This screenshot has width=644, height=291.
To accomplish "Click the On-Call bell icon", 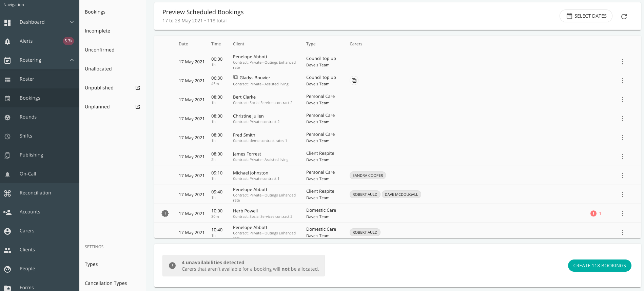I will click(7, 174).
